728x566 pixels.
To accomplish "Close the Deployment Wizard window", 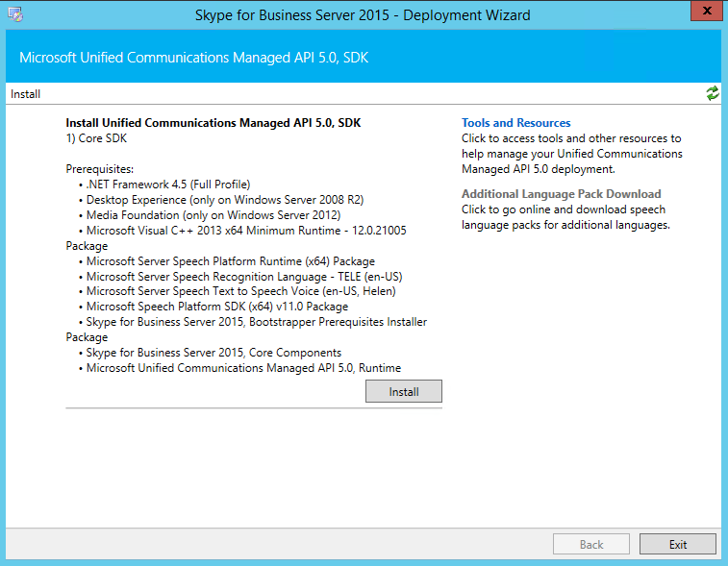I will pyautogui.click(x=707, y=11).
